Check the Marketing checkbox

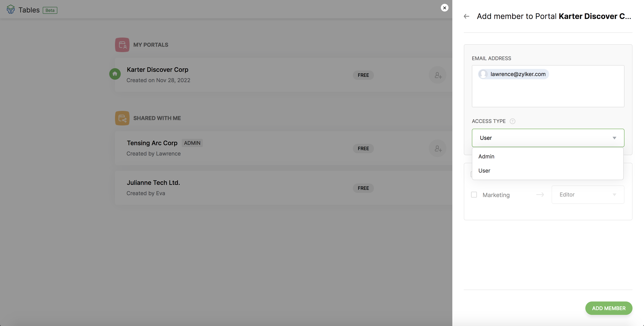point(474,195)
